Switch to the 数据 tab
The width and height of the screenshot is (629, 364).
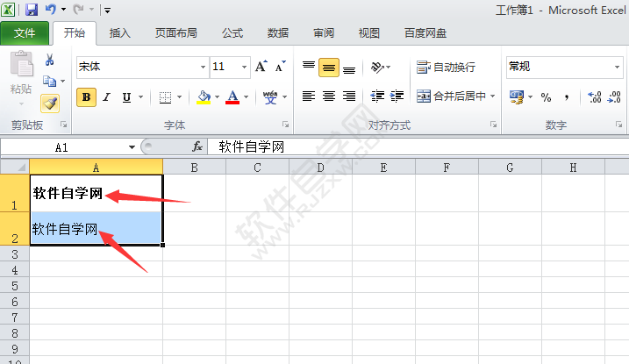coord(278,33)
